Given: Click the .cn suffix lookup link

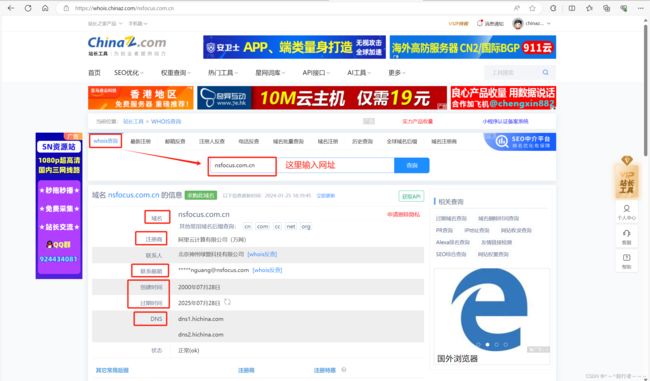Looking at the screenshot, I should [x=247, y=226].
